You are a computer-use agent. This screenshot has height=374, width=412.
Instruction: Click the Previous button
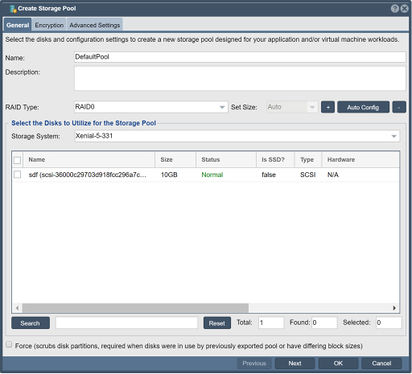click(254, 363)
